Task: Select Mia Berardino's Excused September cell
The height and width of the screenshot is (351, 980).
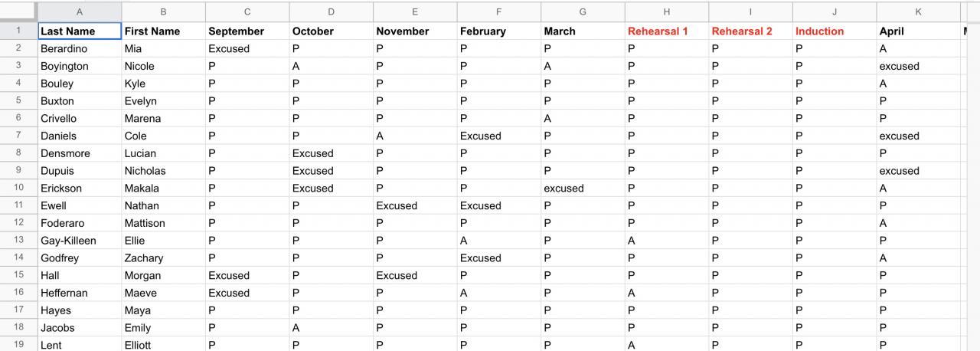Action: click(247, 48)
